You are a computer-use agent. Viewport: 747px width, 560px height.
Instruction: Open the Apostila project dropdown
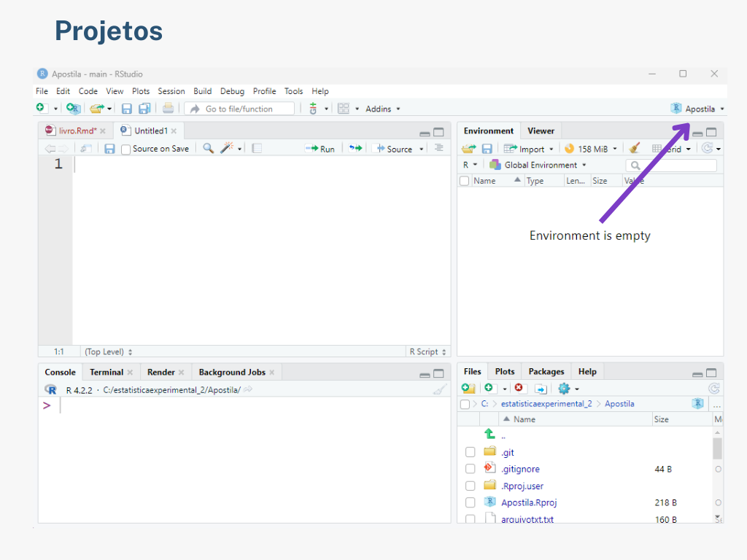click(698, 109)
